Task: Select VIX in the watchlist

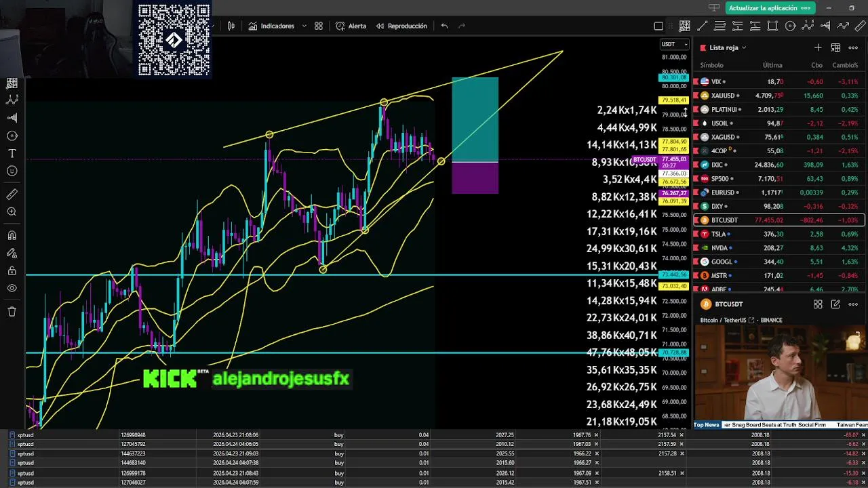Action: 779,81
